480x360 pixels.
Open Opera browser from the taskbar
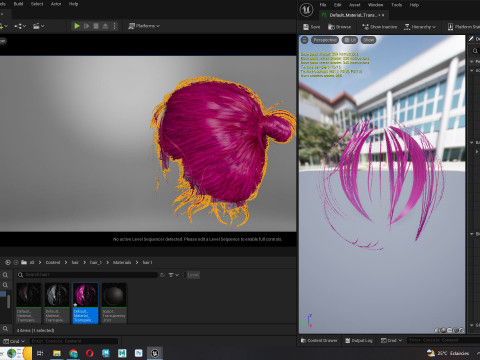tap(89, 353)
